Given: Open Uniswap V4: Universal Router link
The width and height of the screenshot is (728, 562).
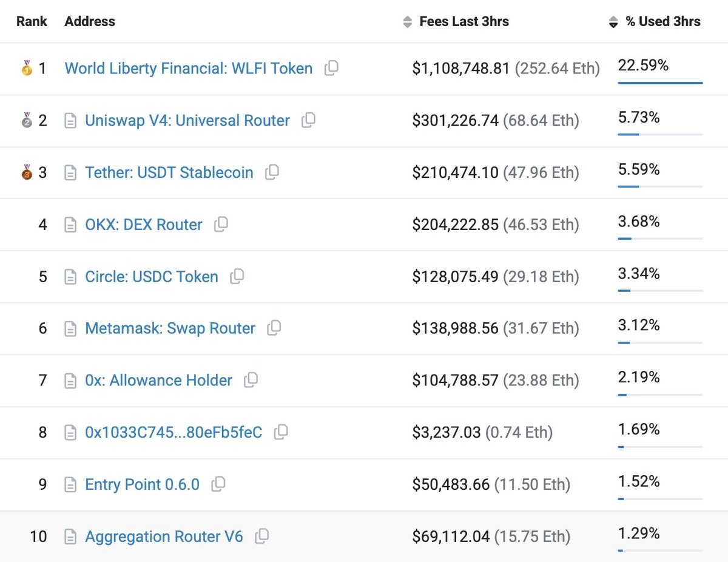Looking at the screenshot, I should click(187, 121).
